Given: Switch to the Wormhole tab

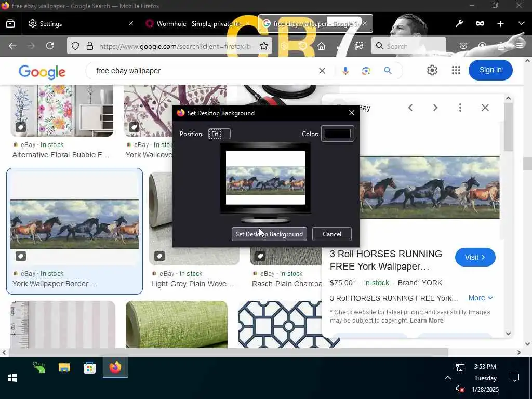Looking at the screenshot, I should pos(198,23).
